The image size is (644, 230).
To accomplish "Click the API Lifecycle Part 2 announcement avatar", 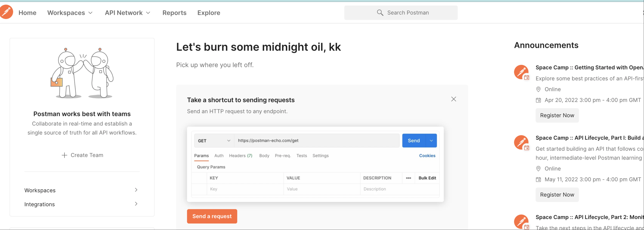I will pos(521,222).
